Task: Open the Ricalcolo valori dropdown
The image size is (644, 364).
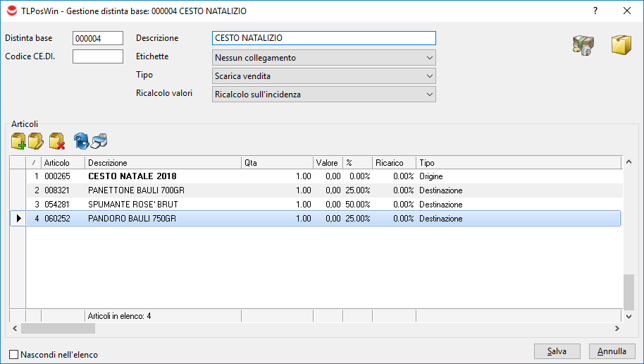Action: [323, 95]
